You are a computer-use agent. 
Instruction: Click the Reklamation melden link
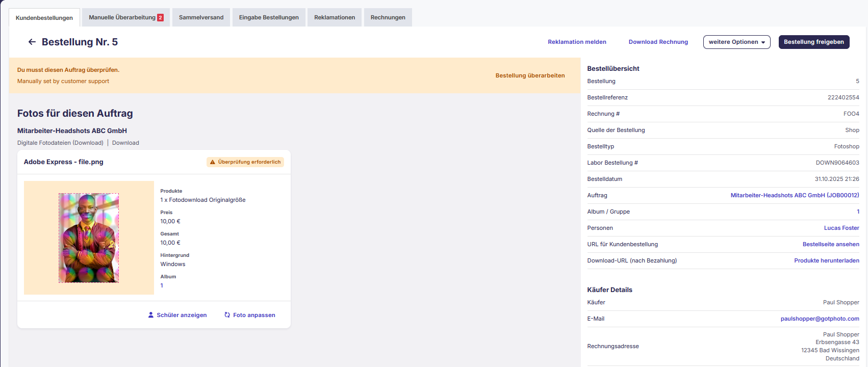pyautogui.click(x=577, y=42)
